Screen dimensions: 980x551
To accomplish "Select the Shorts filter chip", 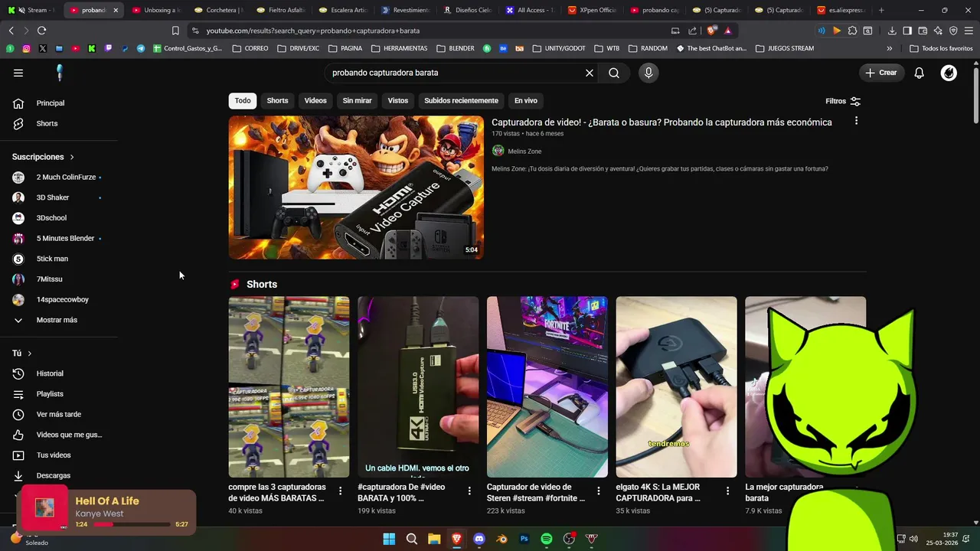I will [277, 101].
